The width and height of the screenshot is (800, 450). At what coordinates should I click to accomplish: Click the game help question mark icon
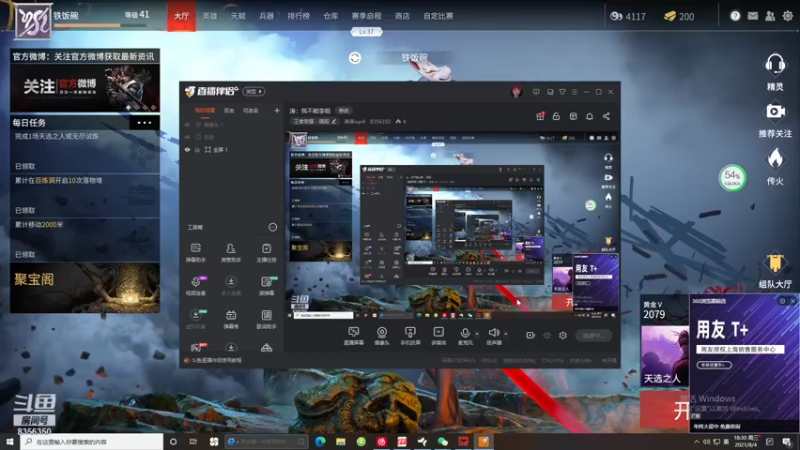point(735,16)
